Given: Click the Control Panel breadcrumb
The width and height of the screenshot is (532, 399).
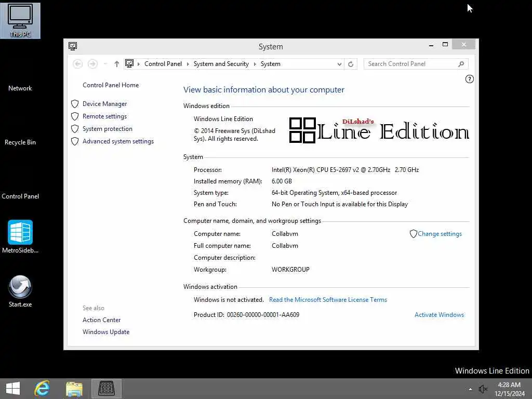Looking at the screenshot, I should 163,64.
